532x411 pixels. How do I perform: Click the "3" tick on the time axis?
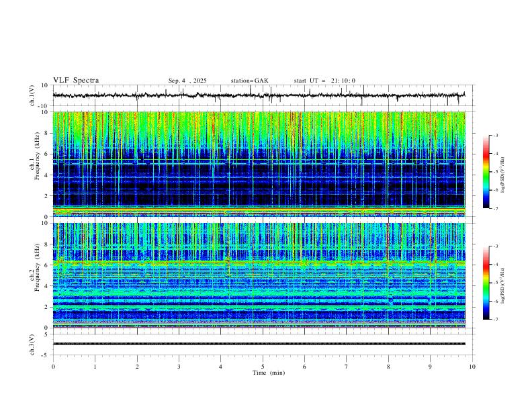click(179, 367)
